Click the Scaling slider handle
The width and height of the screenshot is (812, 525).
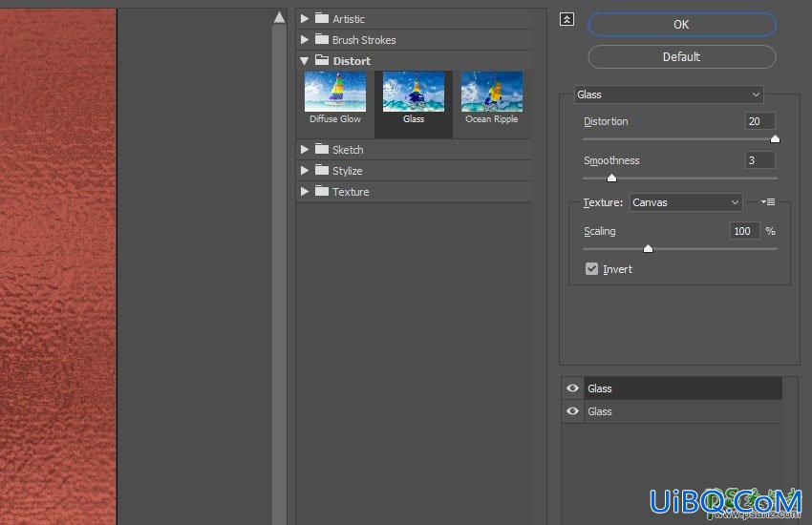[x=648, y=249]
